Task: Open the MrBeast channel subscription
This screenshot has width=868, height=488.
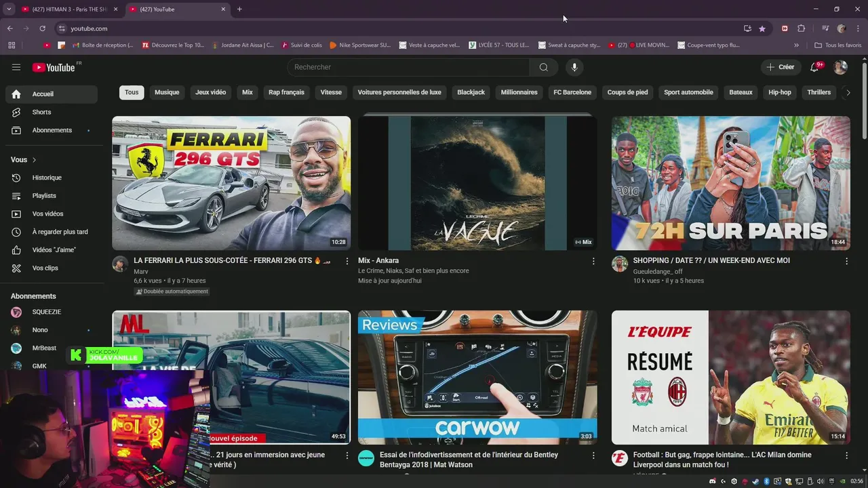Action: pyautogui.click(x=52, y=348)
